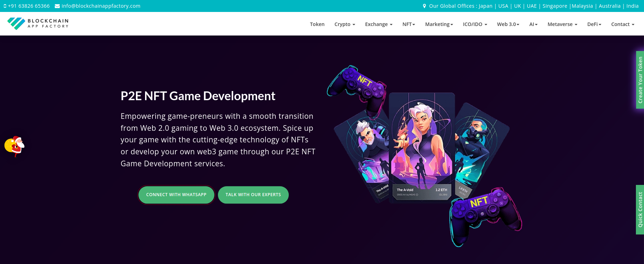Click Connect With WhatsApp button
Image resolution: width=644 pixels, height=264 pixels.
click(x=176, y=195)
